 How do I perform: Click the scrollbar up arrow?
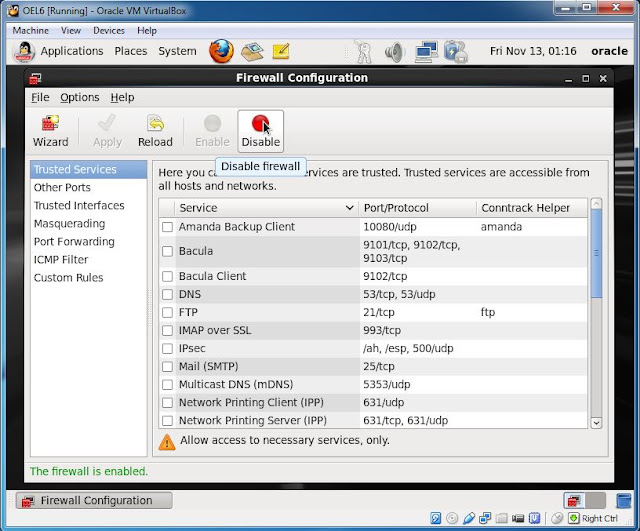coord(596,204)
